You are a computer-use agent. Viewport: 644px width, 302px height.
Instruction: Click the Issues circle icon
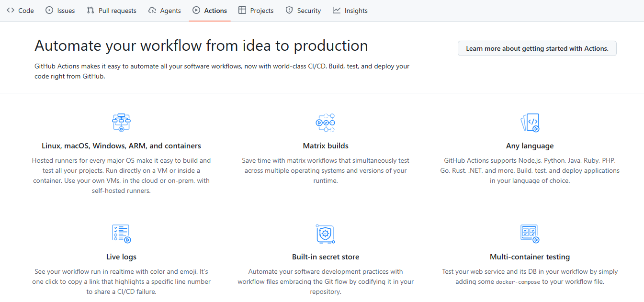pyautogui.click(x=49, y=10)
